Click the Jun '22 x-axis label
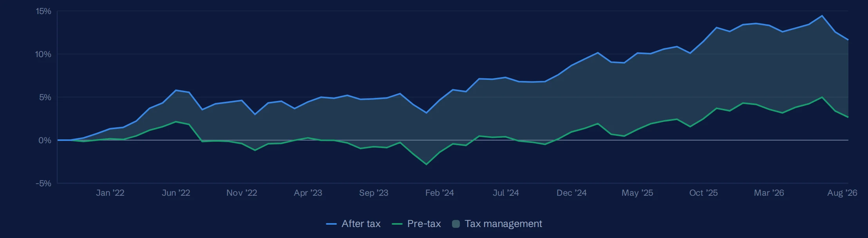The width and height of the screenshot is (868, 238). pyautogui.click(x=176, y=193)
